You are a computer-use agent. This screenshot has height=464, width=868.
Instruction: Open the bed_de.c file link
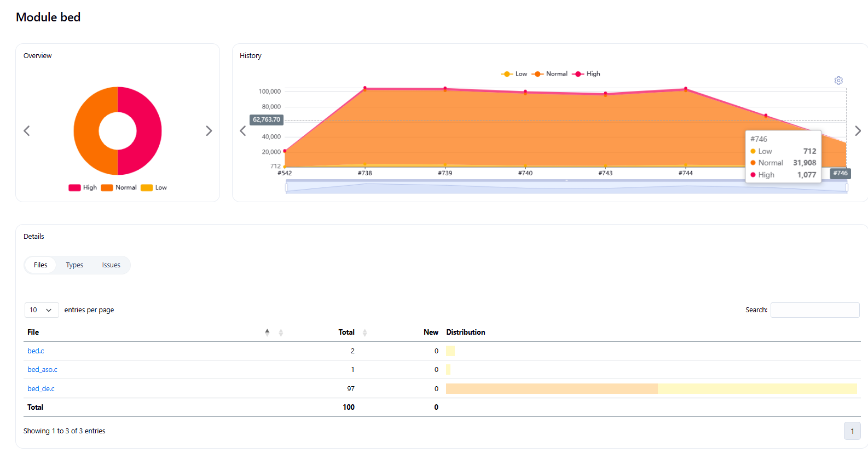(x=41, y=389)
